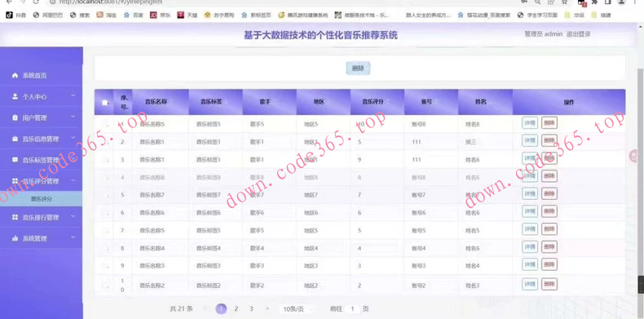Open the 京东 bookmark
The height and width of the screenshot is (319, 644).
[160, 16]
